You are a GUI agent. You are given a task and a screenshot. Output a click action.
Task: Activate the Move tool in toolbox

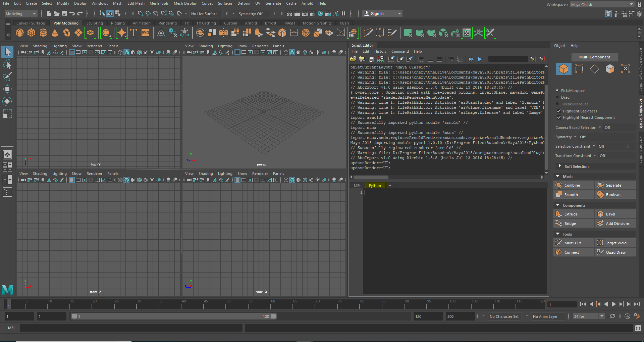[x=7, y=89]
